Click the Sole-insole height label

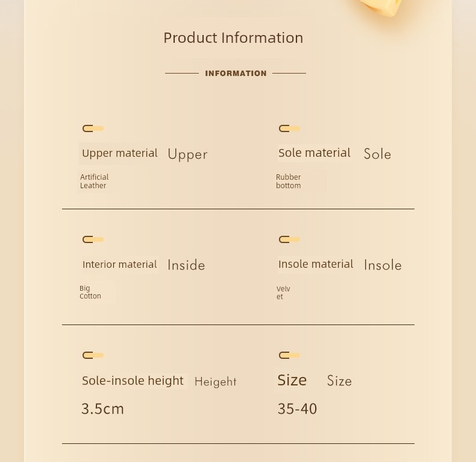[x=133, y=381]
